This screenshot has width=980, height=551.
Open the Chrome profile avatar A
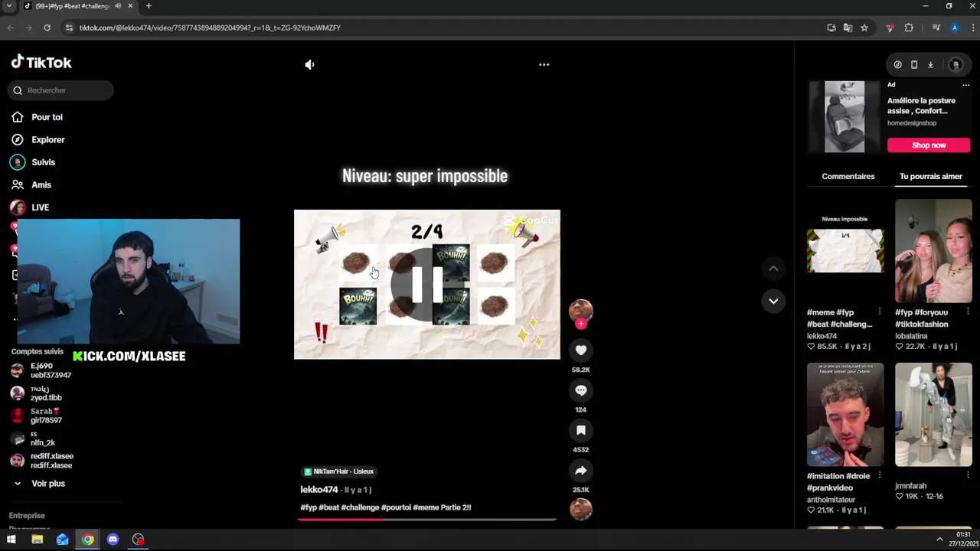pyautogui.click(x=954, y=28)
